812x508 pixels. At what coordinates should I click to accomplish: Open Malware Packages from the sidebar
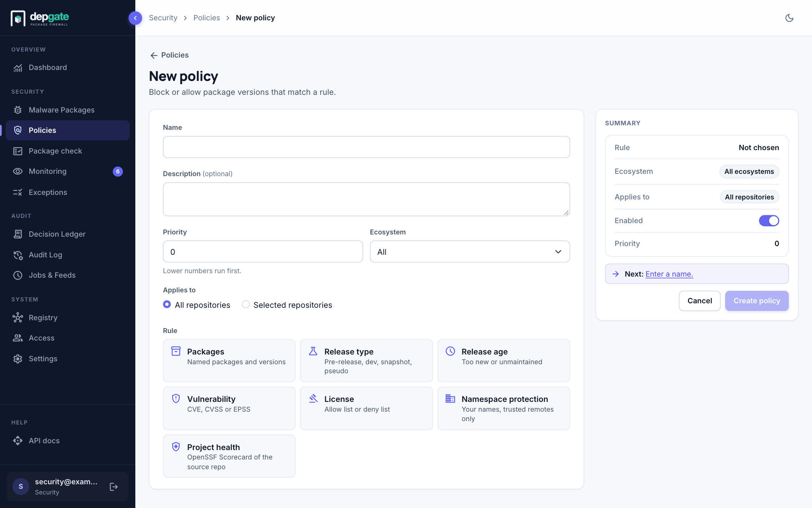68,110
